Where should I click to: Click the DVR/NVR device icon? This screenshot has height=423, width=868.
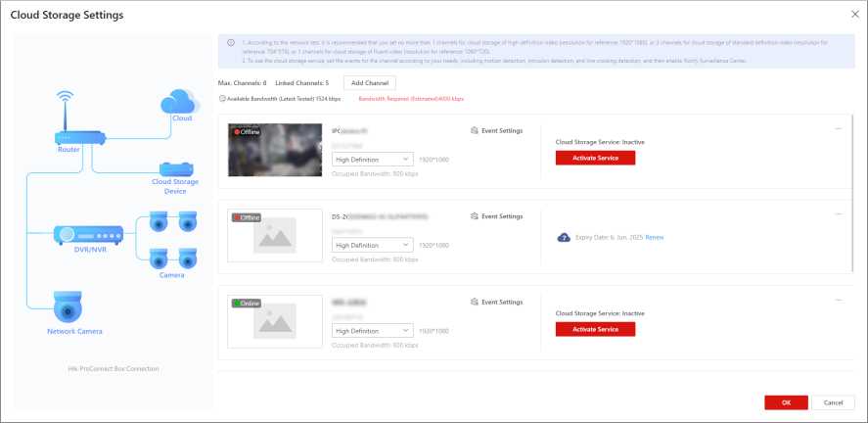tap(89, 235)
